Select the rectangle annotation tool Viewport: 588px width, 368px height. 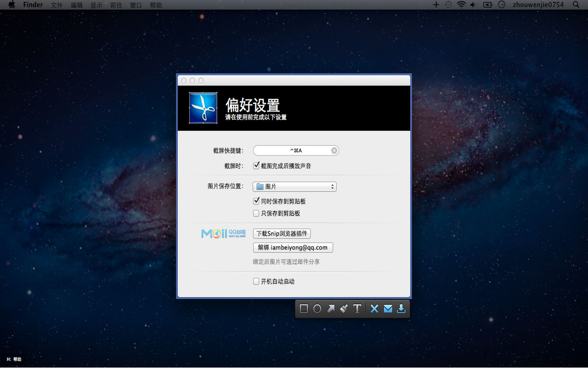(x=304, y=309)
